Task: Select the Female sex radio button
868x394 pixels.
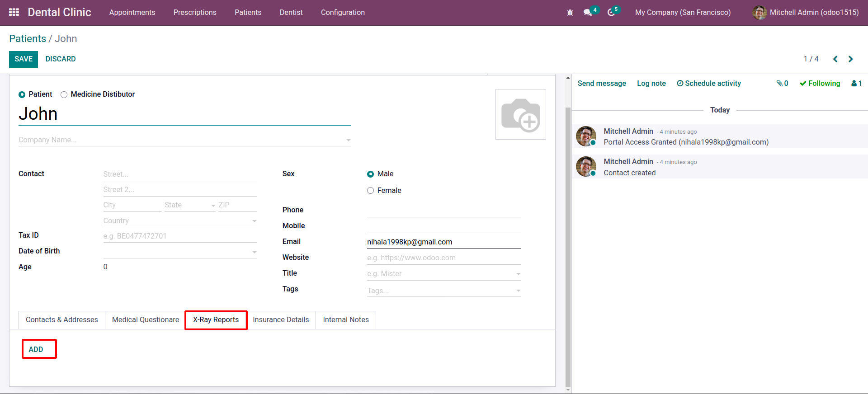Action: pyautogui.click(x=370, y=191)
